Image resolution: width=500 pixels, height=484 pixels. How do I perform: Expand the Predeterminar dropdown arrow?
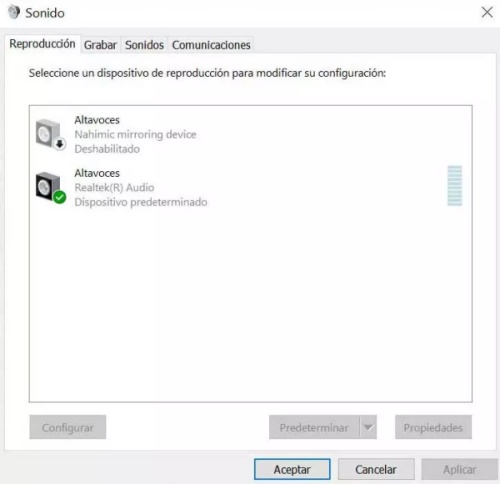(368, 427)
